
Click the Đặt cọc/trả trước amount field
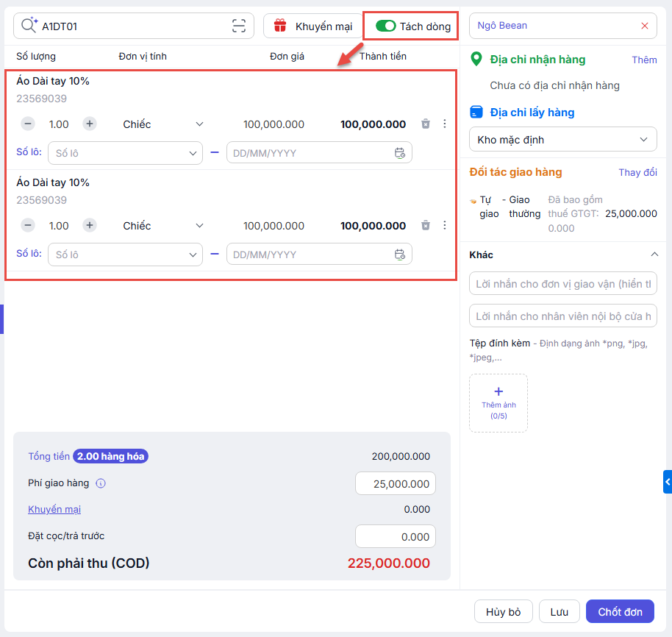point(396,536)
